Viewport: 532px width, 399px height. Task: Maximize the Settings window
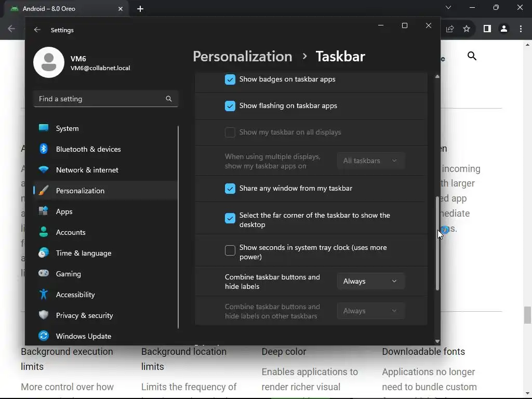404,25
